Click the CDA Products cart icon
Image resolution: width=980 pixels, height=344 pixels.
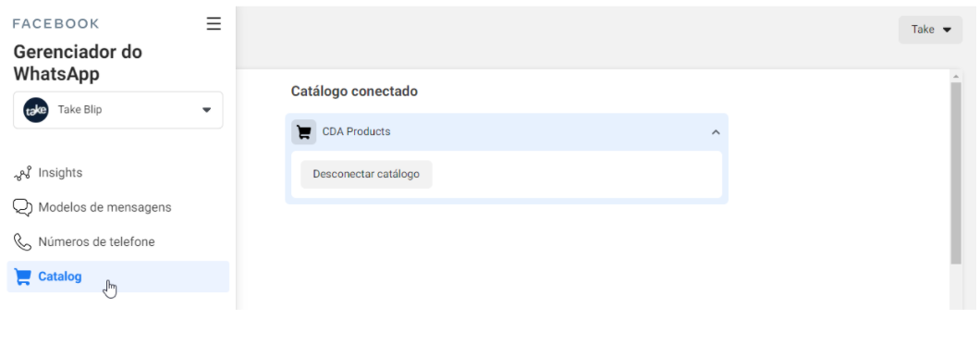[304, 132]
